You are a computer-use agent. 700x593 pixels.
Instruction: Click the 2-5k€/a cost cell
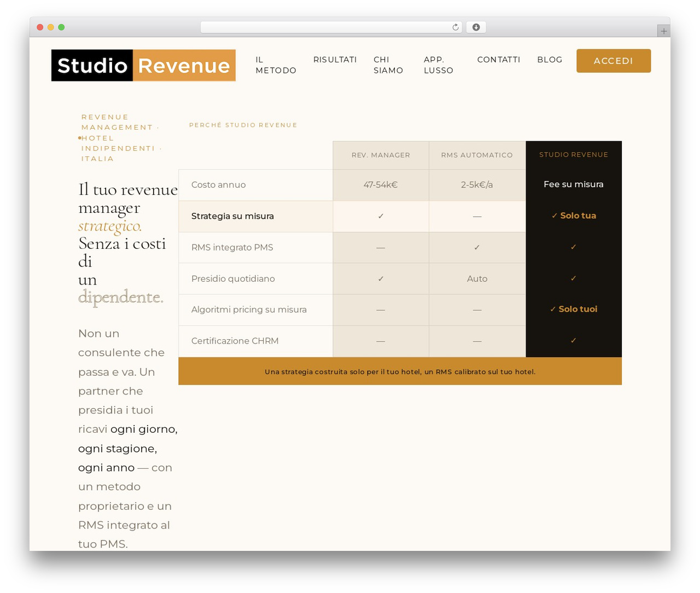pos(477,185)
